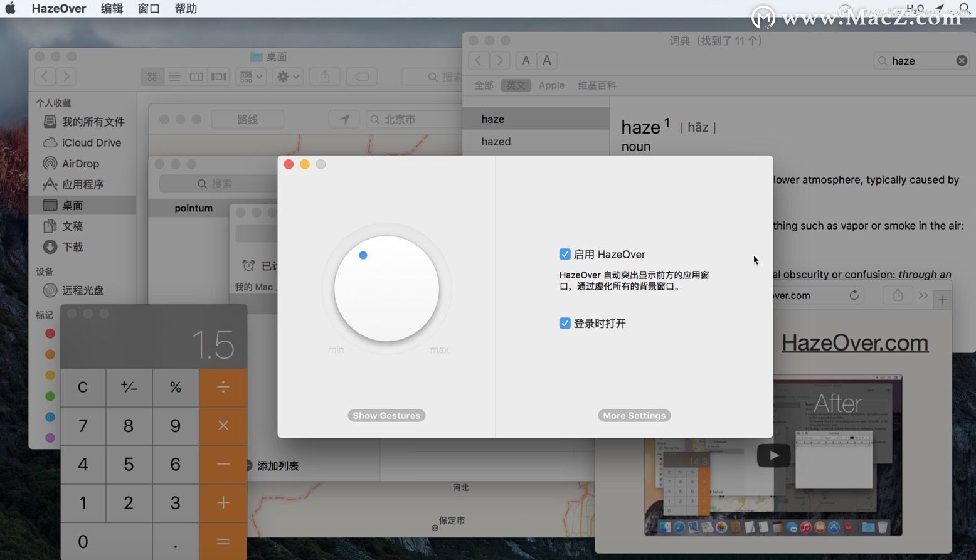Click the divide key on Calculator

pyautogui.click(x=223, y=387)
